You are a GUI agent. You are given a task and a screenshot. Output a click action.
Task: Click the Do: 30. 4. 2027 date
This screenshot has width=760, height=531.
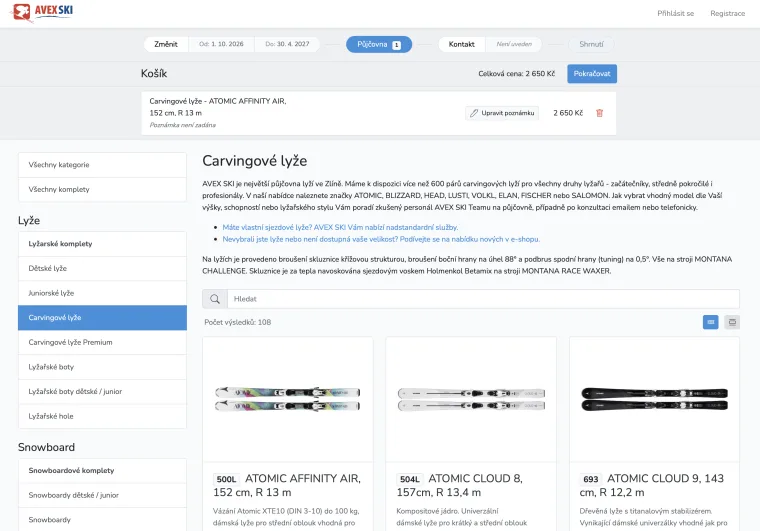point(287,44)
